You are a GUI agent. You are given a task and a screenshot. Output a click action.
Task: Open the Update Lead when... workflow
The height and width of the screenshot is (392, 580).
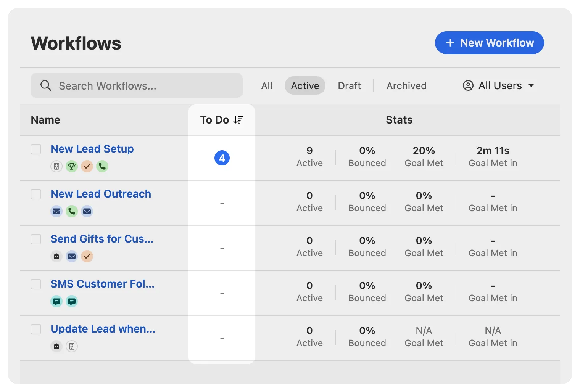[x=103, y=329]
